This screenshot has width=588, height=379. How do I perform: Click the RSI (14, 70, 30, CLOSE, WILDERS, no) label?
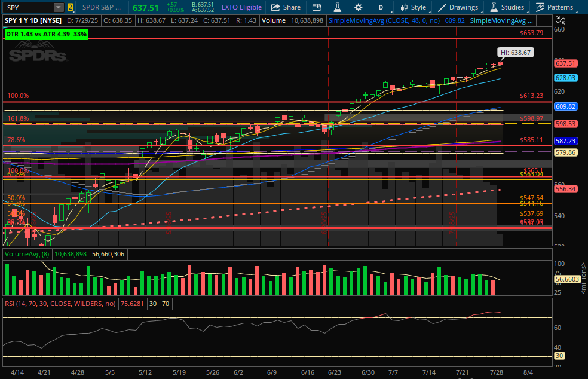coord(60,304)
